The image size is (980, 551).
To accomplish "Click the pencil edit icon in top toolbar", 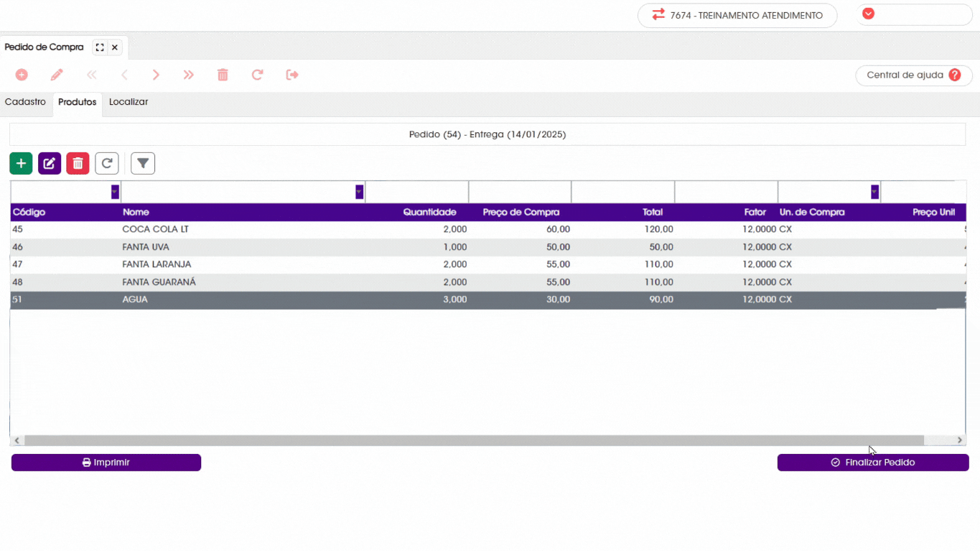I will (57, 75).
